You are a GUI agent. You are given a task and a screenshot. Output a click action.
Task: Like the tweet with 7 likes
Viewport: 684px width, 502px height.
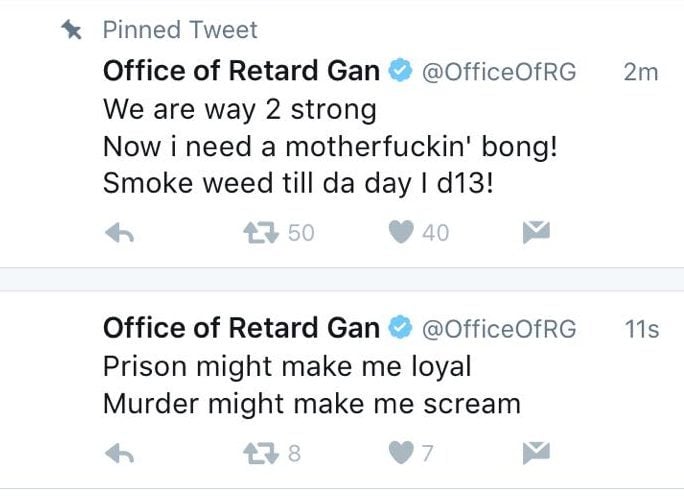click(401, 452)
